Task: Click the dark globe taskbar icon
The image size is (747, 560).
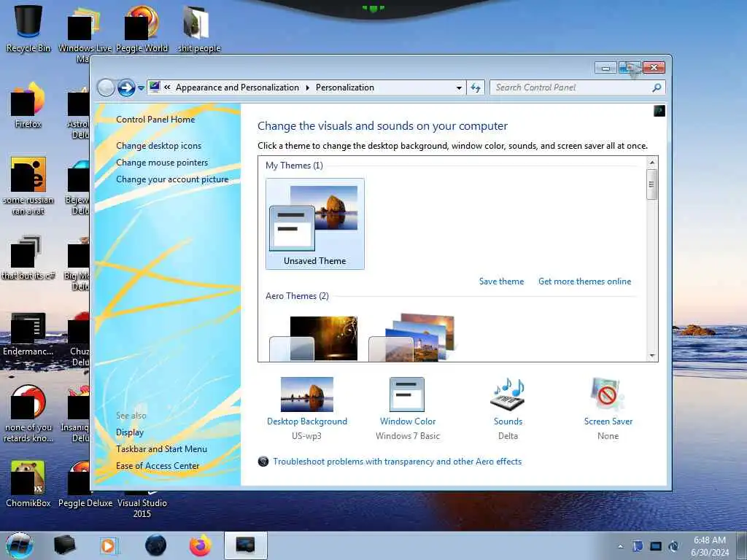Action: (156, 545)
